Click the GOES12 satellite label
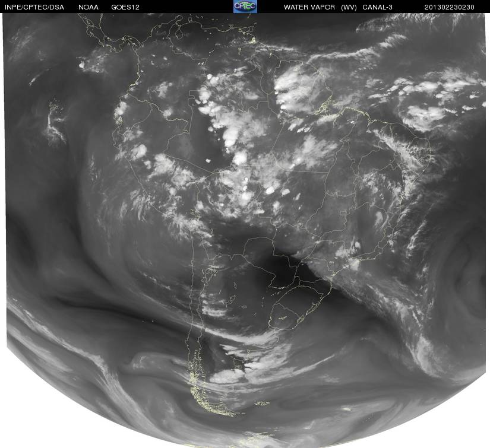 point(125,7)
